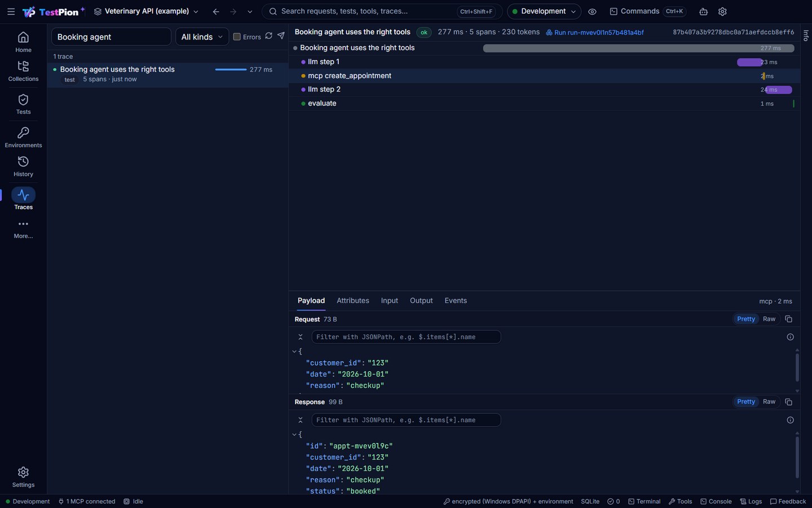The height and width of the screenshot is (508, 812).
Task: Select the llm step 1 span
Action: [x=544, y=62]
